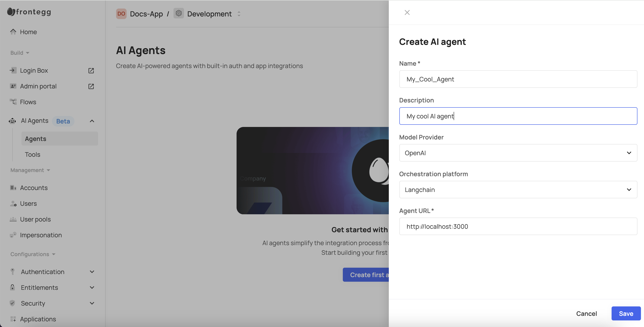Open the Orchestration platform dropdown
644x327 pixels.
tap(518, 190)
